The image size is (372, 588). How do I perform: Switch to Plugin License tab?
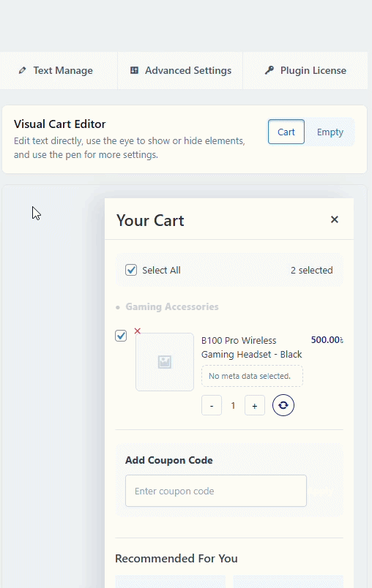pyautogui.click(x=305, y=70)
